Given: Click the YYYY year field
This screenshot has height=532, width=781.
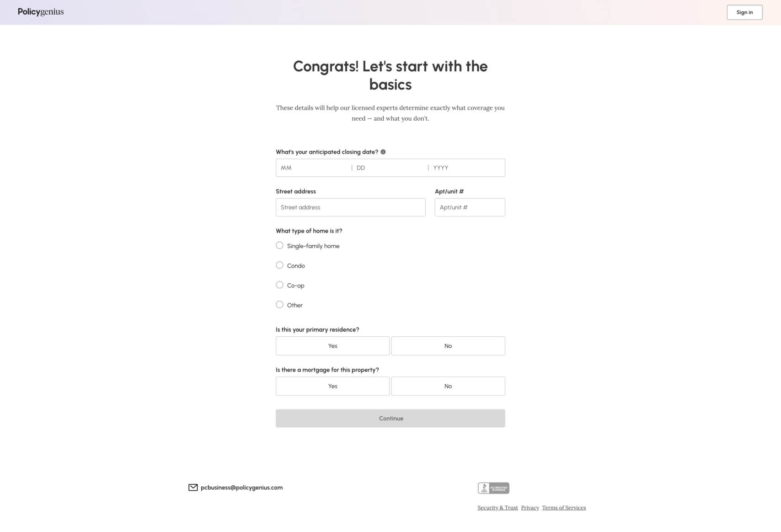Looking at the screenshot, I should [x=467, y=168].
